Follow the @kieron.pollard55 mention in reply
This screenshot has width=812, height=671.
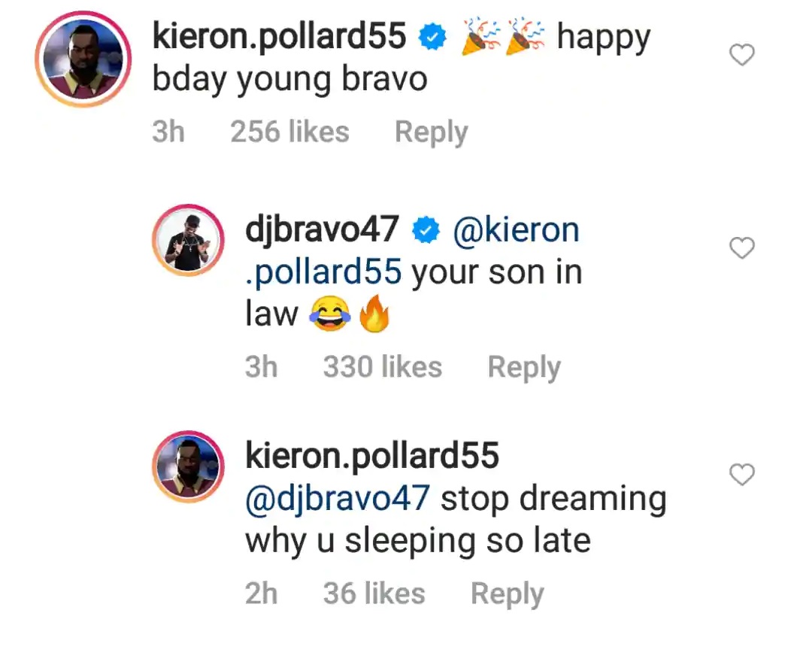tap(412, 250)
